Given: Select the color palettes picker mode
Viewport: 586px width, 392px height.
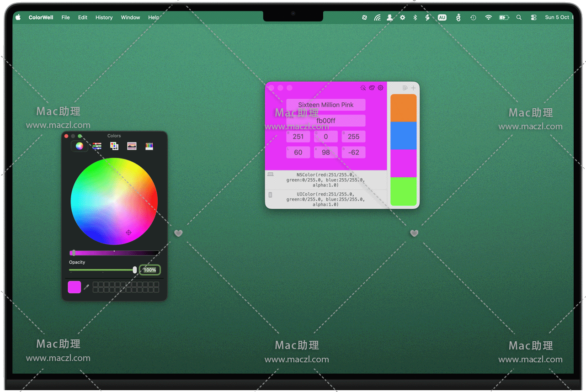Looking at the screenshot, I should [114, 146].
